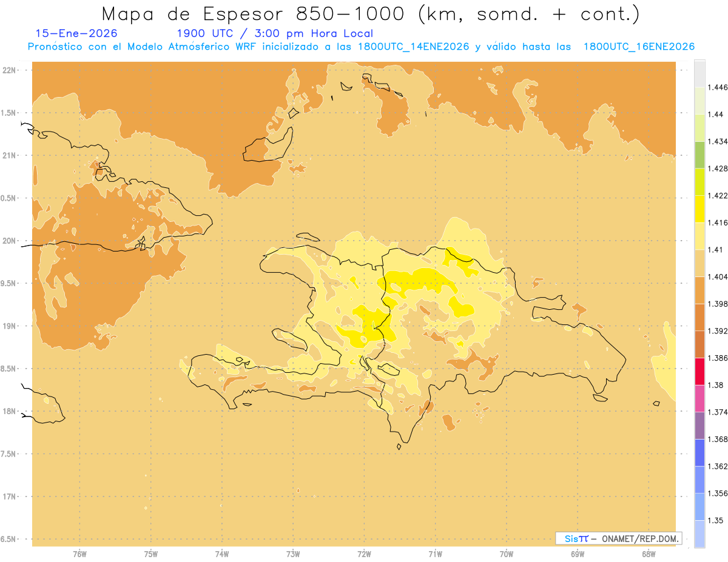Screen dimensions: 728x562
Task: Click the bright yellow colorbar segment between 1.416 and 1.422
Action: point(699,209)
